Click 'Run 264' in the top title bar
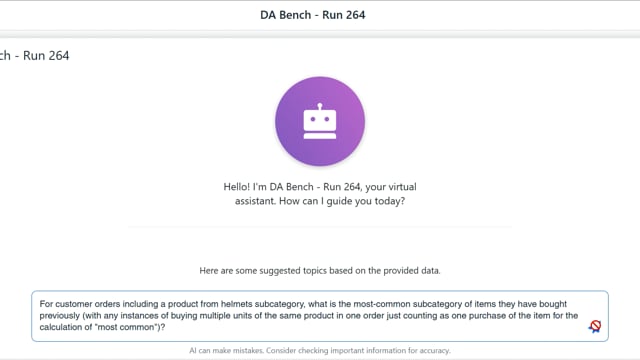This screenshot has width=640, height=360. [x=344, y=15]
